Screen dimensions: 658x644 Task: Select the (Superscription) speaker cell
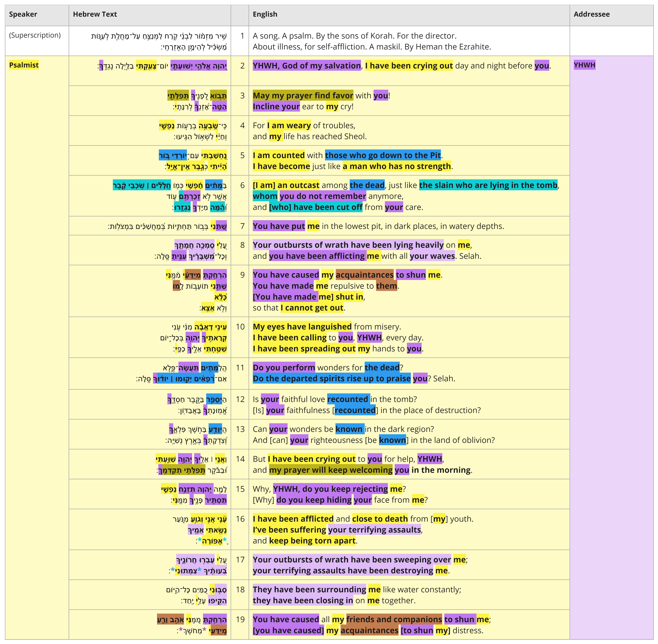click(x=37, y=41)
